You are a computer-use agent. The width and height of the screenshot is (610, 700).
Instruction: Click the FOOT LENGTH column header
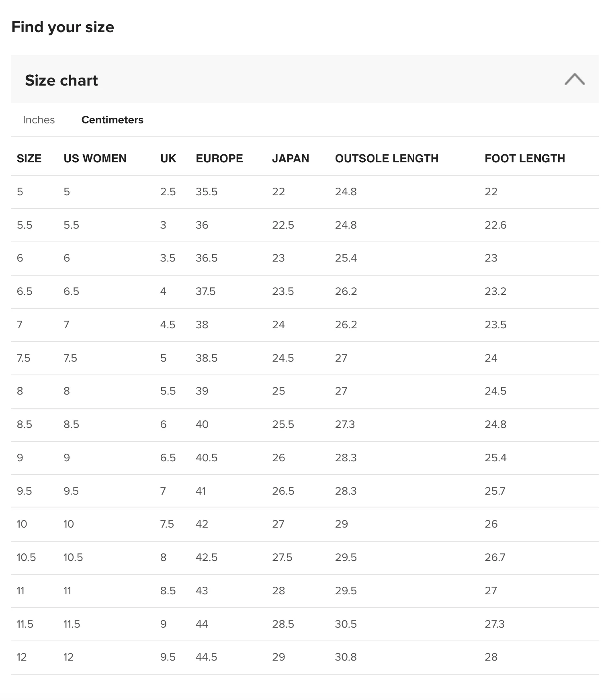pos(525,158)
